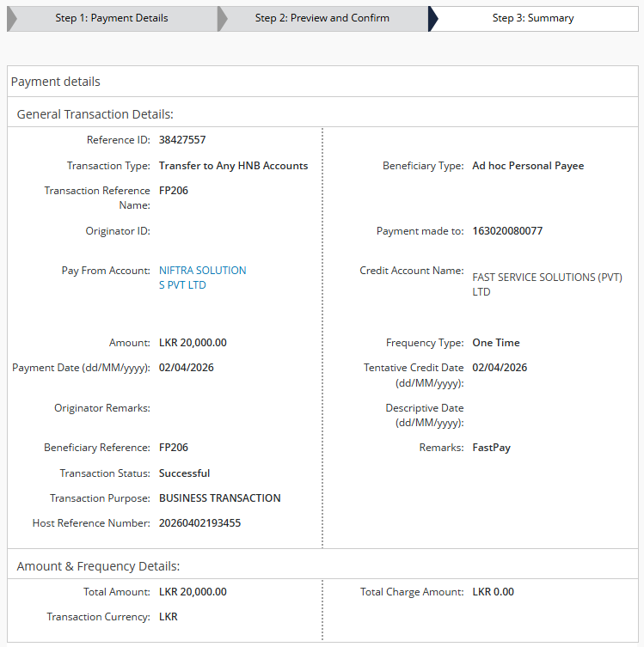
Task: Select the Ad hoc Personal Payee beneficiary type
Action: point(527,166)
